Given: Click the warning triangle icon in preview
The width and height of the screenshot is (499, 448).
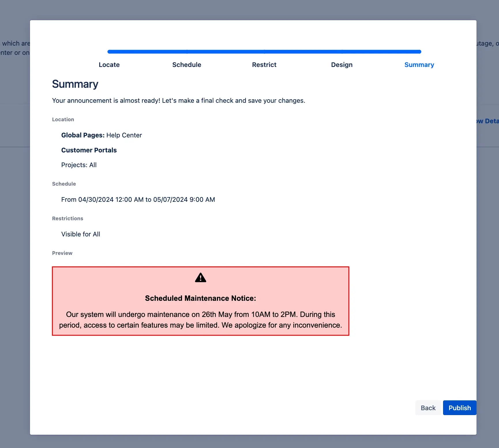Looking at the screenshot, I should click(x=200, y=278).
